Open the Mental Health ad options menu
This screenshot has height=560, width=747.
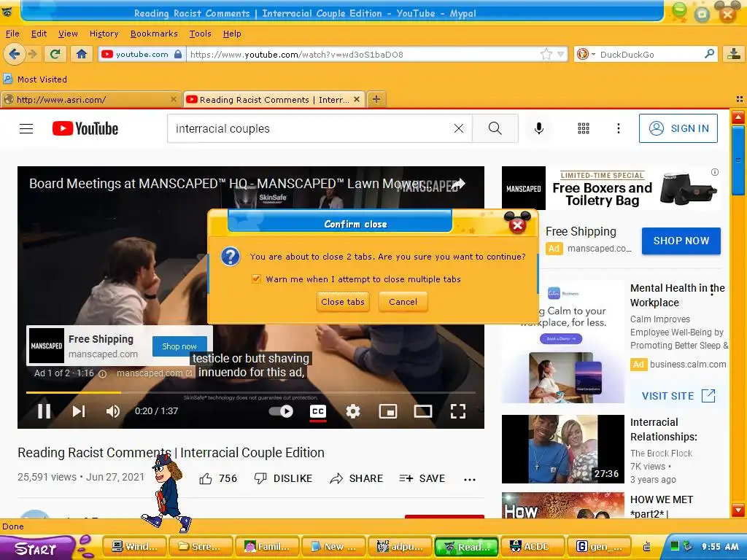712,289
